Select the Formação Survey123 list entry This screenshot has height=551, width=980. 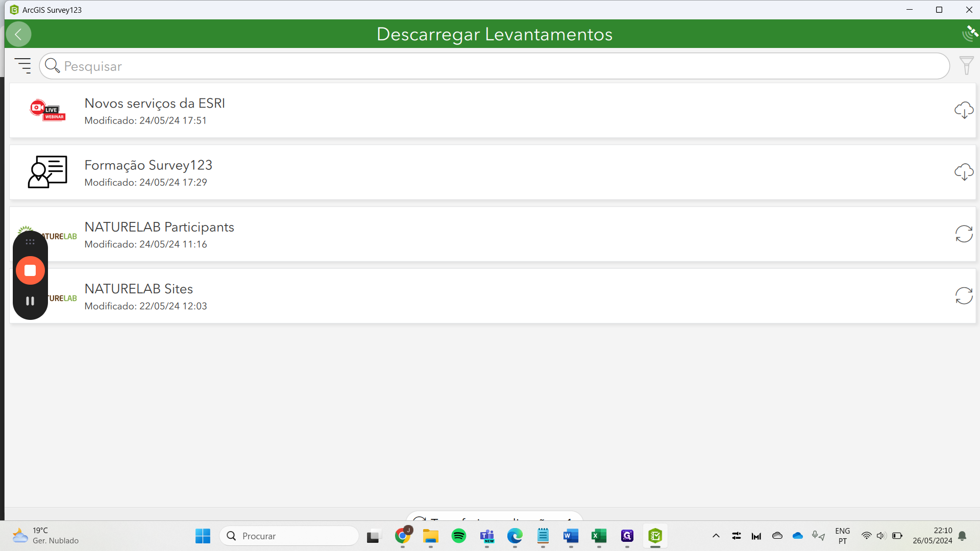pos(148,165)
